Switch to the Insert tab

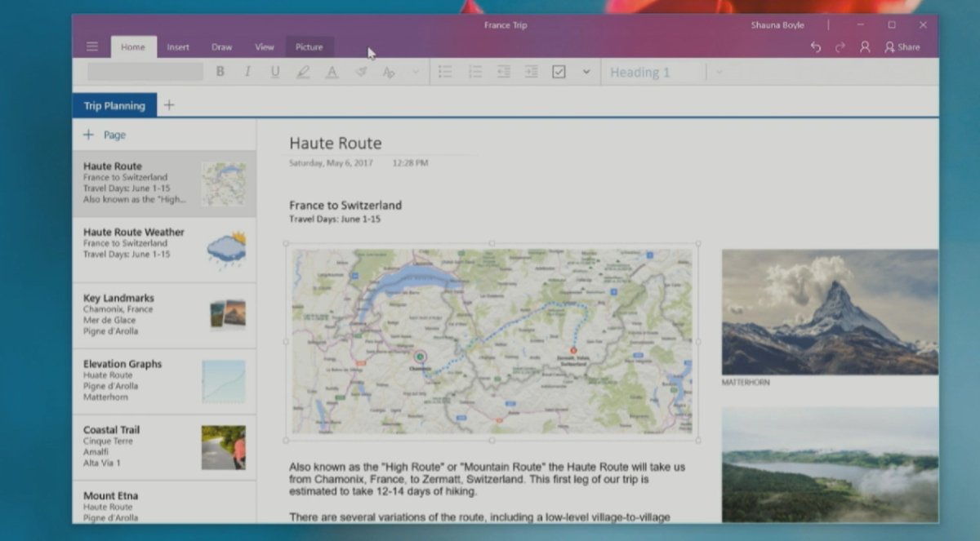(178, 47)
